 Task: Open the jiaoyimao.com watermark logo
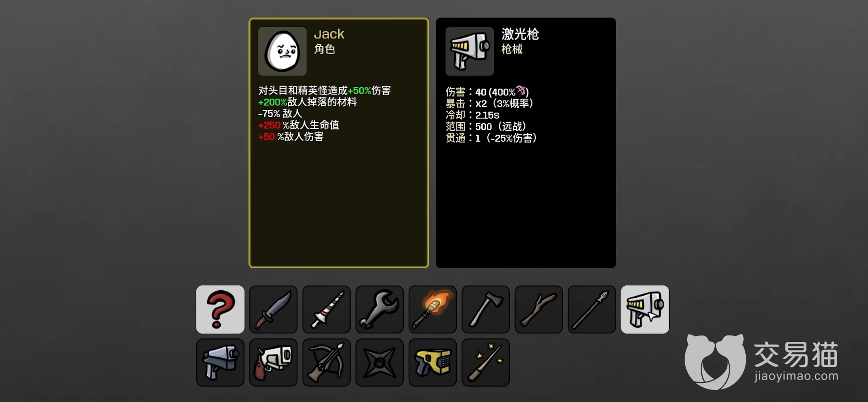coord(761,361)
